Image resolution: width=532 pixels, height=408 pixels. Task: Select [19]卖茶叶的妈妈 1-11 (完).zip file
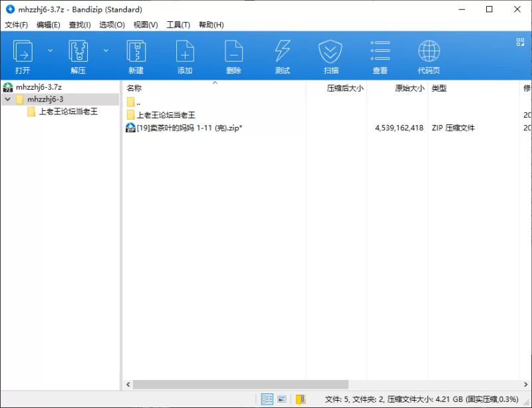(x=190, y=128)
